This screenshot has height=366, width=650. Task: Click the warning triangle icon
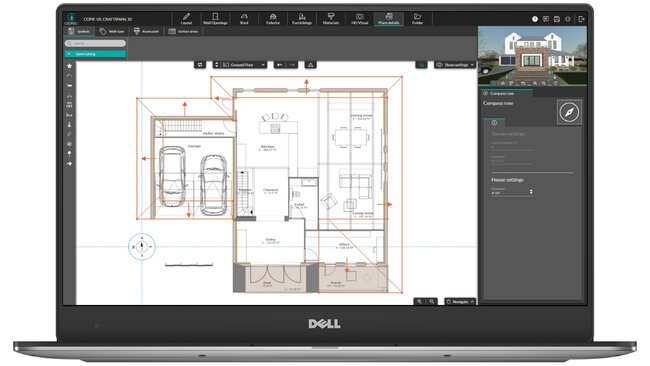pyautogui.click(x=310, y=65)
